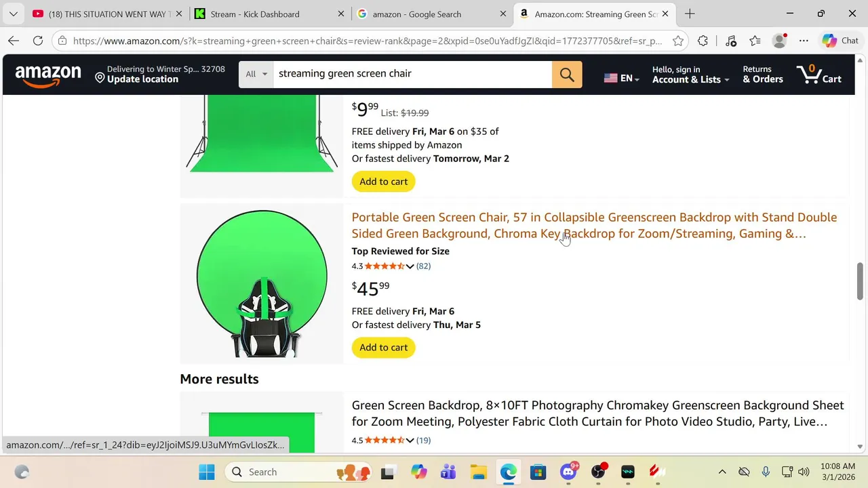
Task: Open Discord from the taskbar
Action: 568,472
